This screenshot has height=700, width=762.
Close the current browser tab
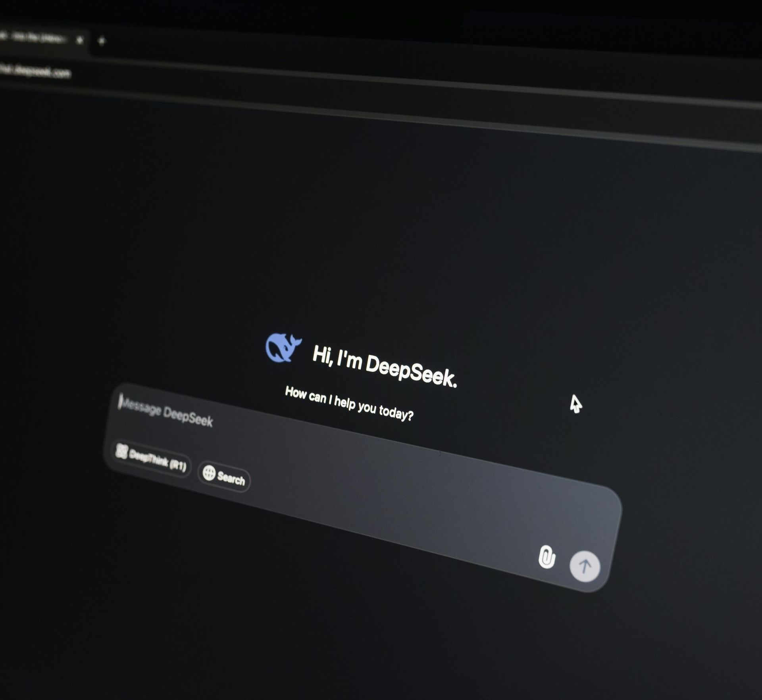(80, 40)
